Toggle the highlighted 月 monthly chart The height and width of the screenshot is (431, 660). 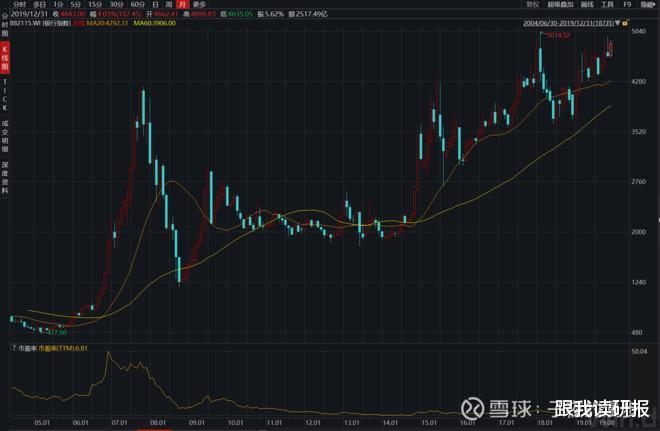point(182,5)
